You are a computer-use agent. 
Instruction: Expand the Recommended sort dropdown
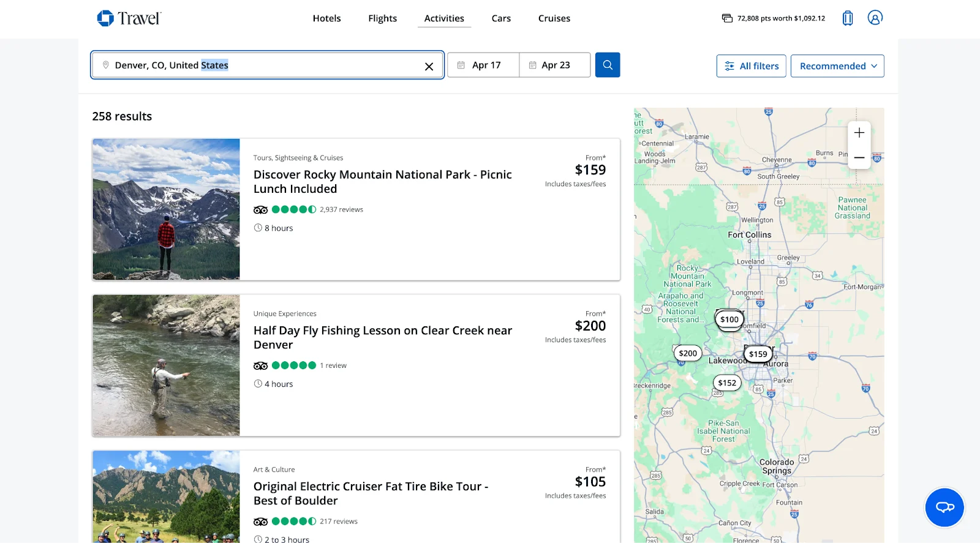click(x=837, y=66)
